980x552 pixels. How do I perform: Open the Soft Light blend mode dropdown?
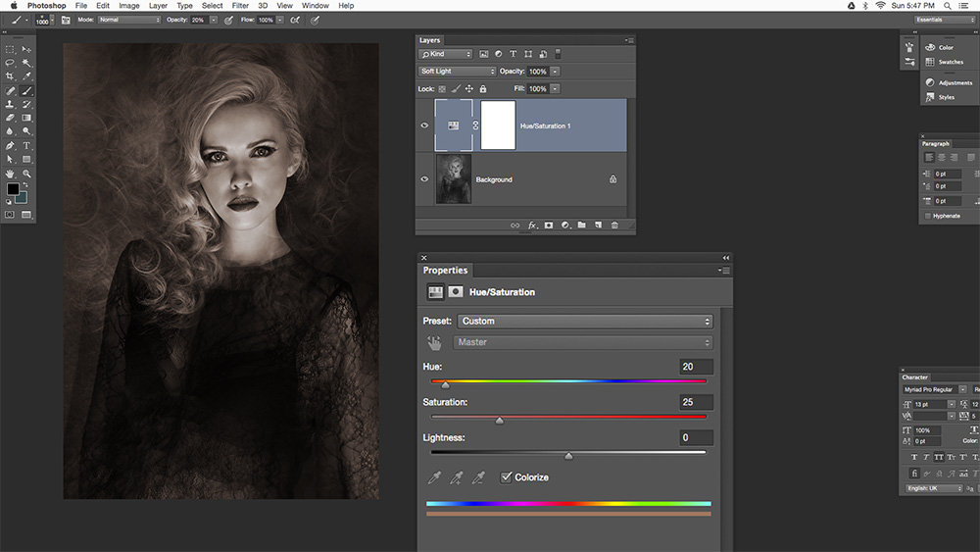(458, 72)
